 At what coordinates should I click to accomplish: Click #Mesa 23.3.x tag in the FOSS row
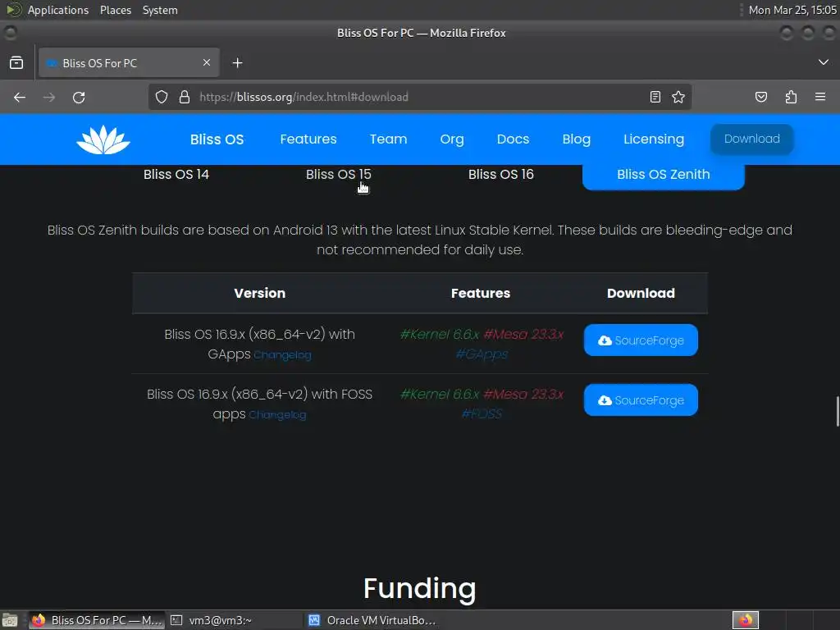pyautogui.click(x=523, y=395)
